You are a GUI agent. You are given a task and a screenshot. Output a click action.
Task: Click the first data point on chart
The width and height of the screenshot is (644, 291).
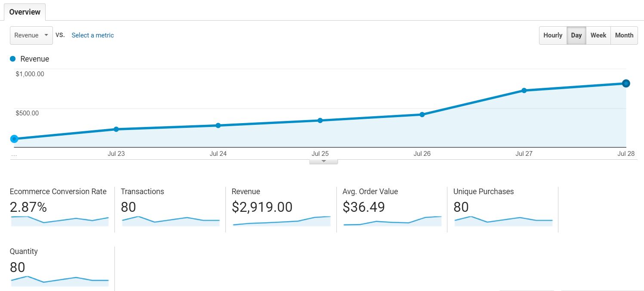(x=14, y=139)
